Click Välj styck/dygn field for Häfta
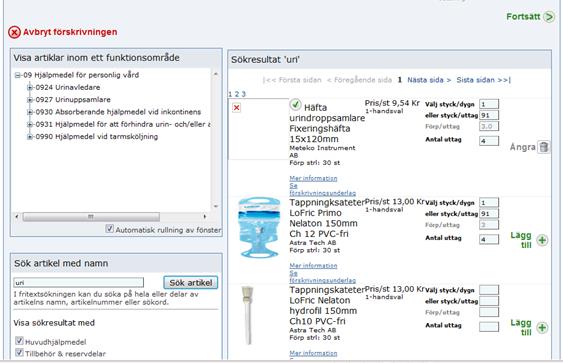This screenshot has width=563, height=363. [489, 104]
